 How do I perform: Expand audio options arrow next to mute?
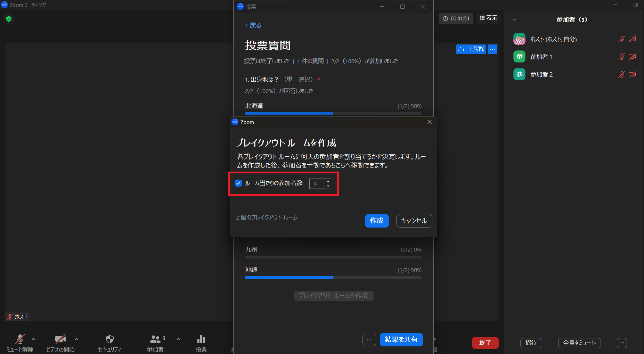tap(34, 339)
